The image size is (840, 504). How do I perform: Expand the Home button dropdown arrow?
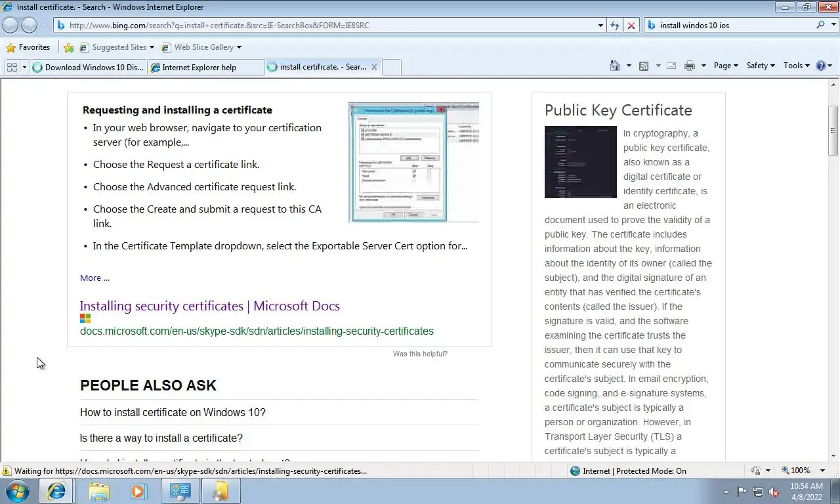coord(628,66)
